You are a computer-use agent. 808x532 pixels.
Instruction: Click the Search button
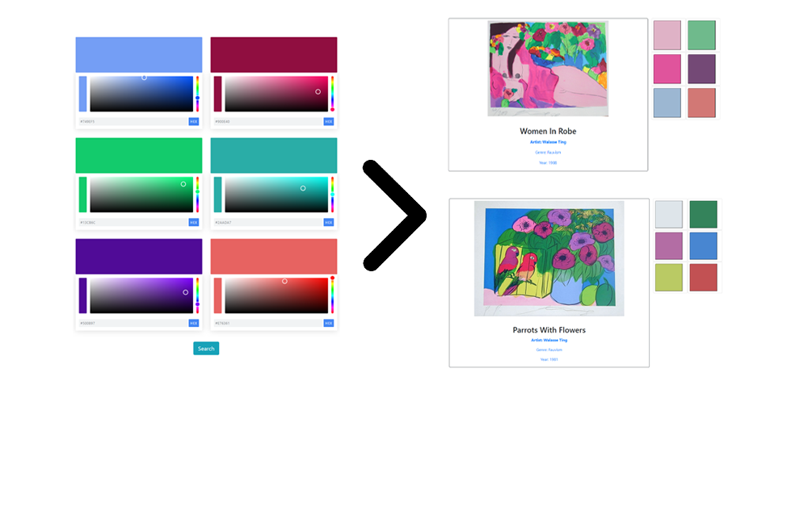click(x=206, y=349)
